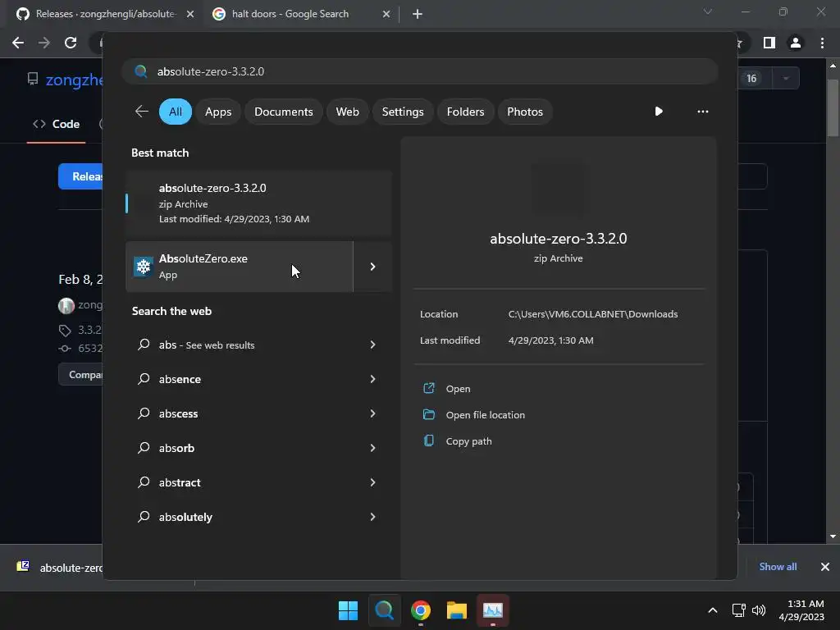
Task: Reload the Chrome page
Action: 71,43
